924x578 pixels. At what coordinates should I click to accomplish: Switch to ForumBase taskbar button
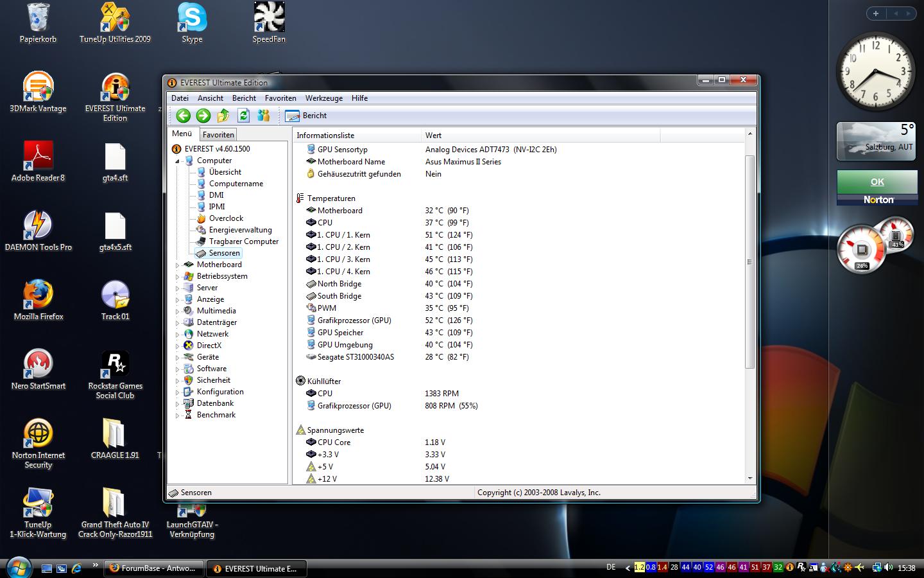coord(154,568)
